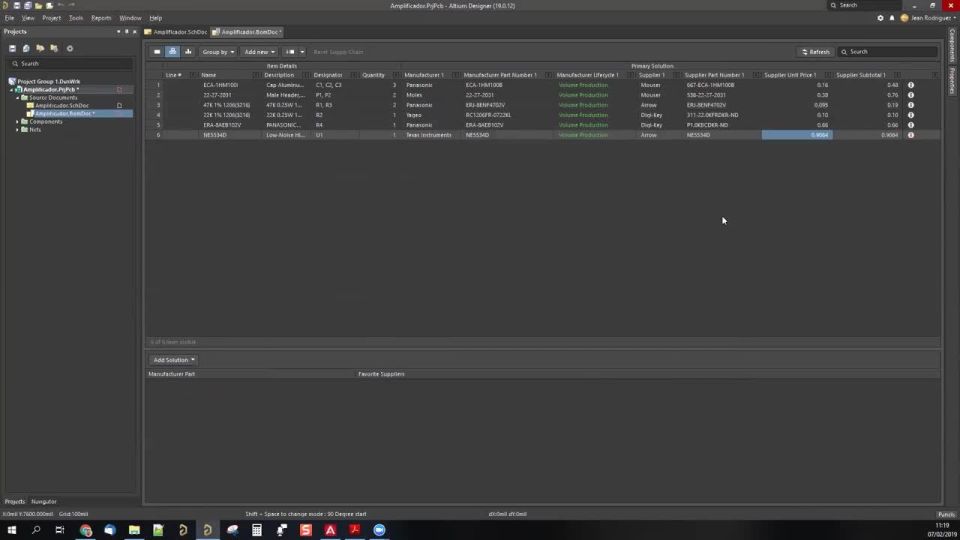Open Altium settings gear at top right
The width and height of the screenshot is (960, 540).
(x=880, y=18)
